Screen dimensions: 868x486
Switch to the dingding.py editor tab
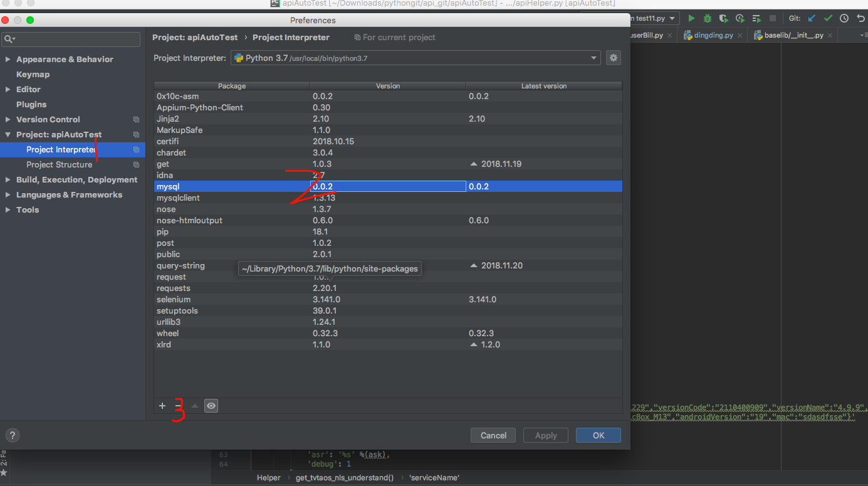tap(713, 35)
